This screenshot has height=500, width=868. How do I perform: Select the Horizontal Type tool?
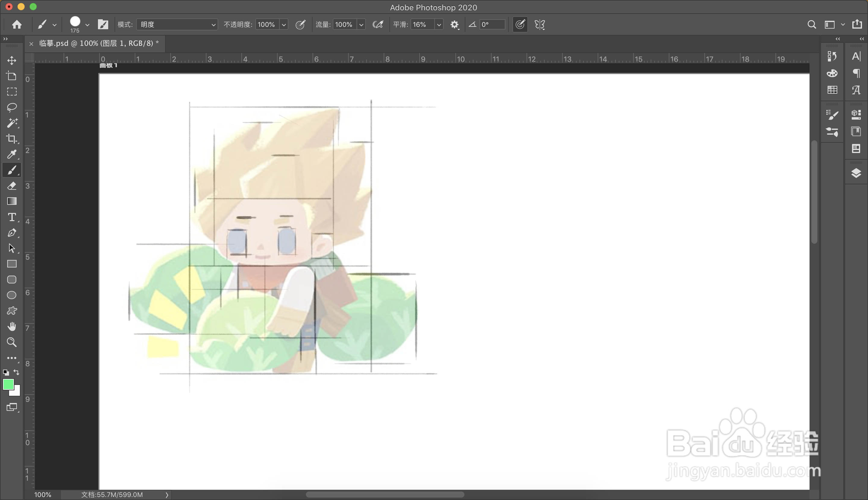pos(12,217)
